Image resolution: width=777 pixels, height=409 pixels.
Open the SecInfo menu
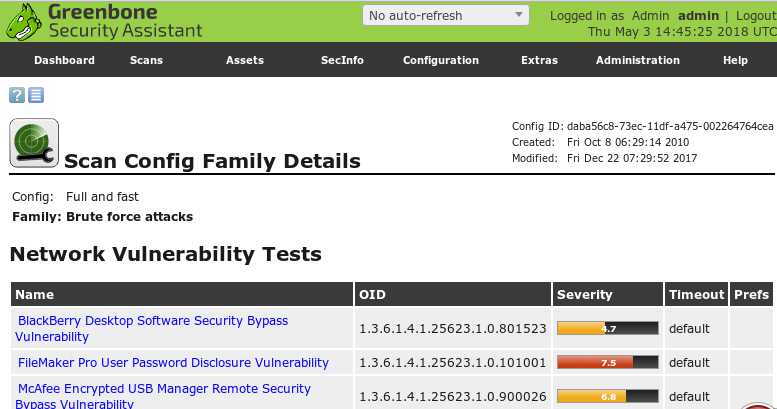pos(342,60)
